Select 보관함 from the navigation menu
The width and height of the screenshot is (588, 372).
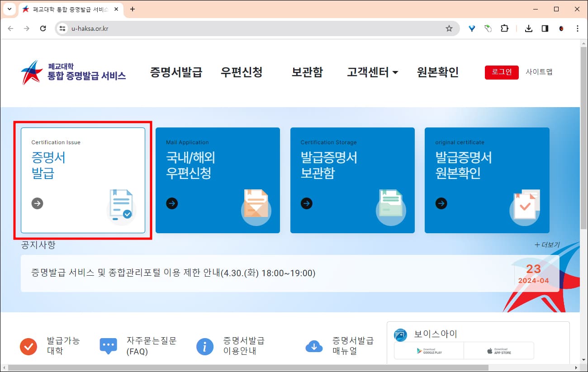pyautogui.click(x=307, y=72)
